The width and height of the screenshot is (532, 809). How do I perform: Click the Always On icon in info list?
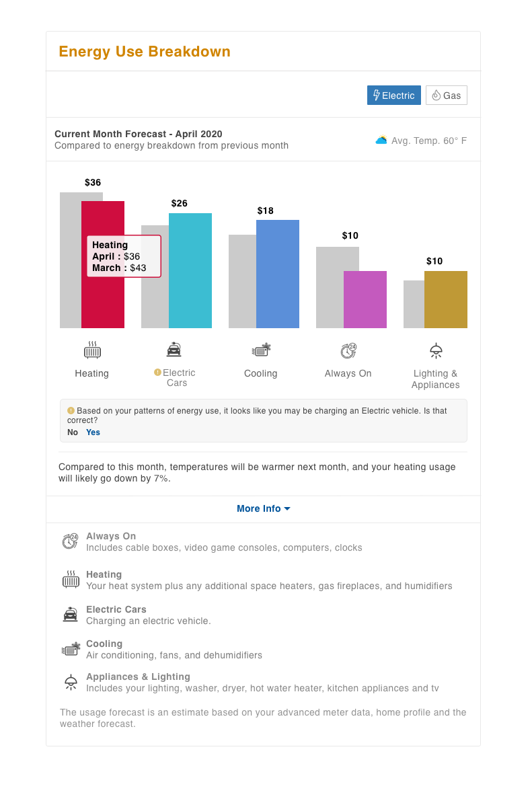coord(70,541)
